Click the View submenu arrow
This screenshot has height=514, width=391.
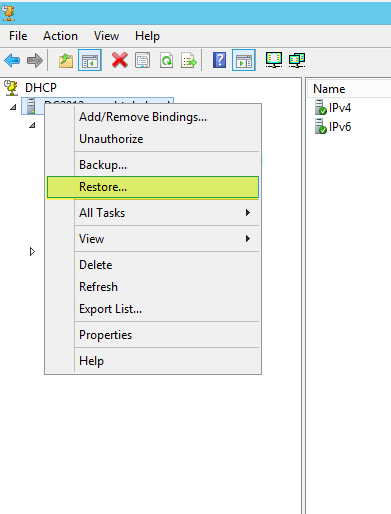[248, 239]
